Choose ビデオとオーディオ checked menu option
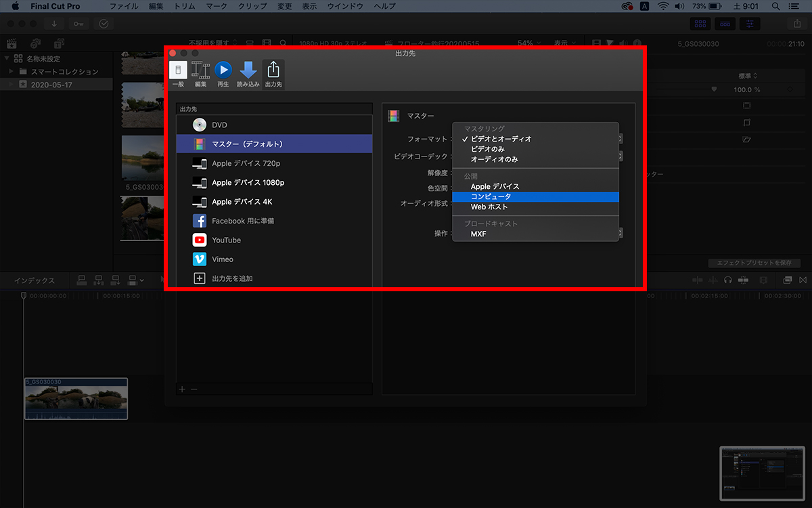 coord(501,139)
